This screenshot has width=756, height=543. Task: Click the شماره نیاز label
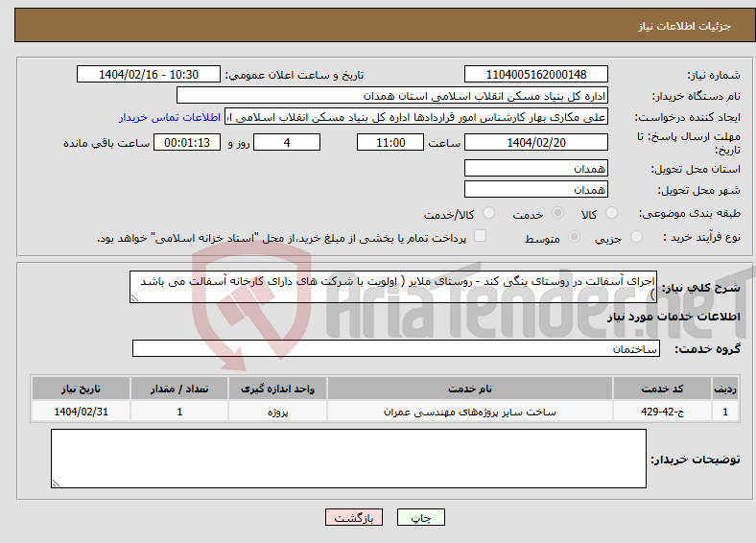pyautogui.click(x=714, y=75)
